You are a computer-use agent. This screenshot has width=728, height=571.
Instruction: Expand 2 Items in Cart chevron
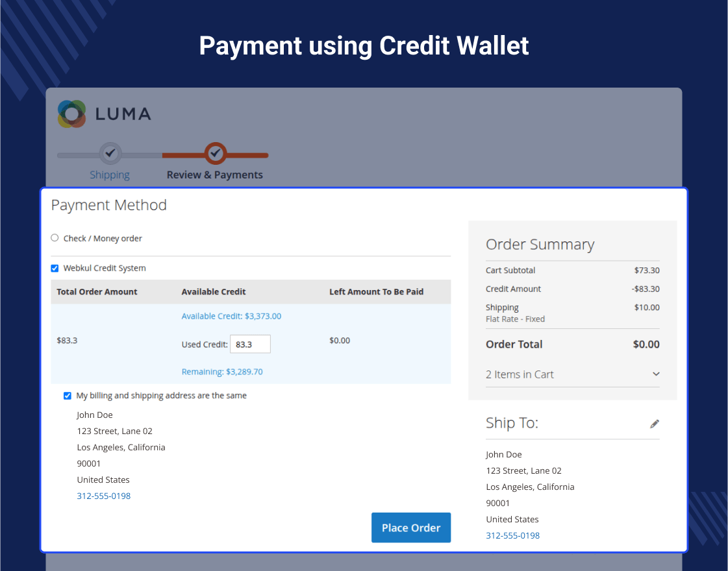click(x=656, y=374)
